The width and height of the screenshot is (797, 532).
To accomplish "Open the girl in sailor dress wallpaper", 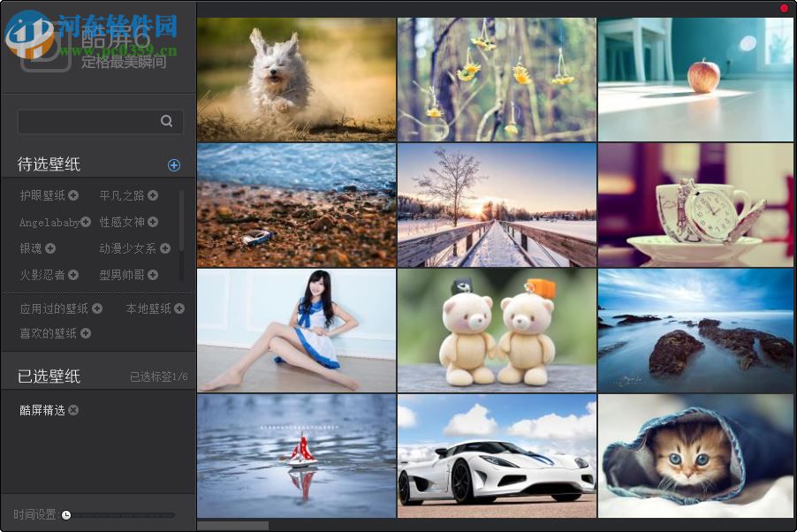I will coord(296,331).
